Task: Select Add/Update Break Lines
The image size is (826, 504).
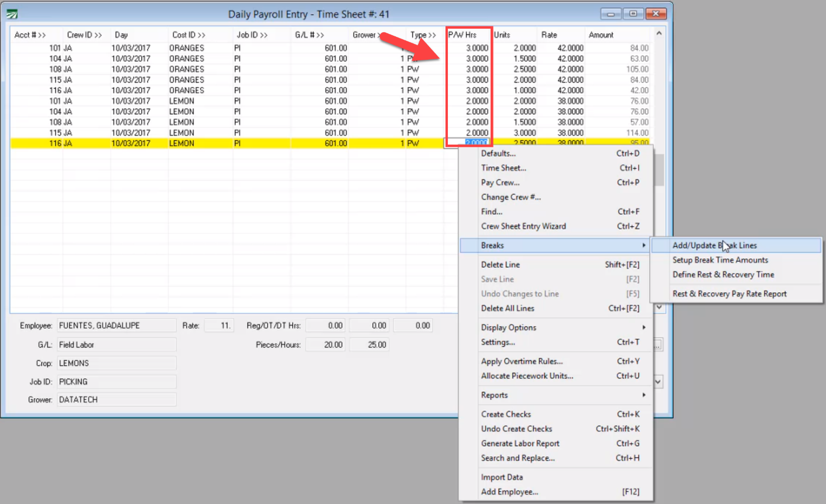Action: click(714, 245)
